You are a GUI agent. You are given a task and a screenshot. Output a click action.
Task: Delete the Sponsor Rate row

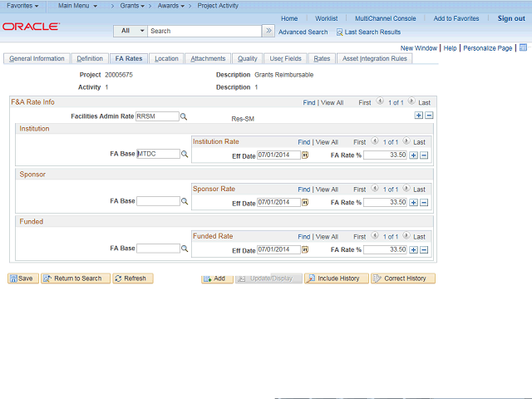tap(424, 203)
